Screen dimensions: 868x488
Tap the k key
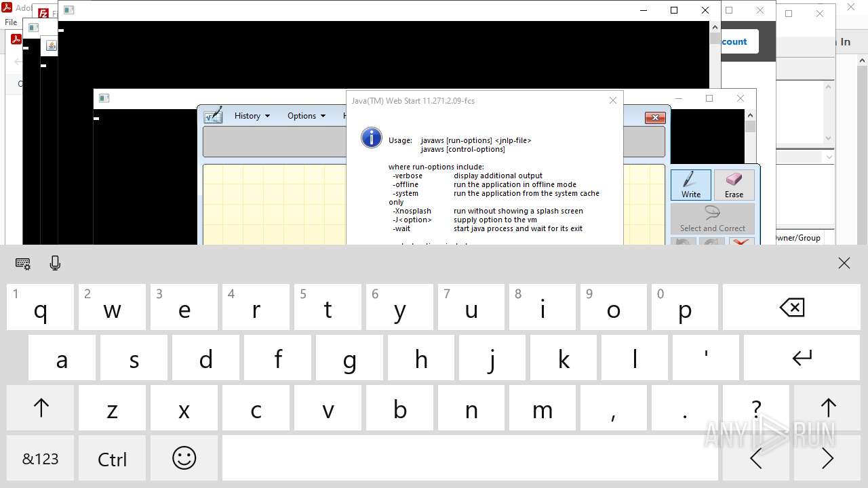[x=564, y=357]
